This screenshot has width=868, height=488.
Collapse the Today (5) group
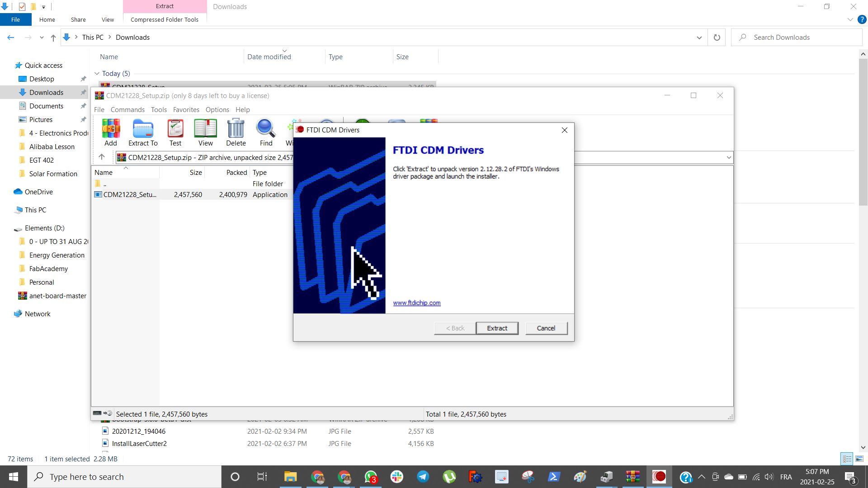(x=97, y=73)
